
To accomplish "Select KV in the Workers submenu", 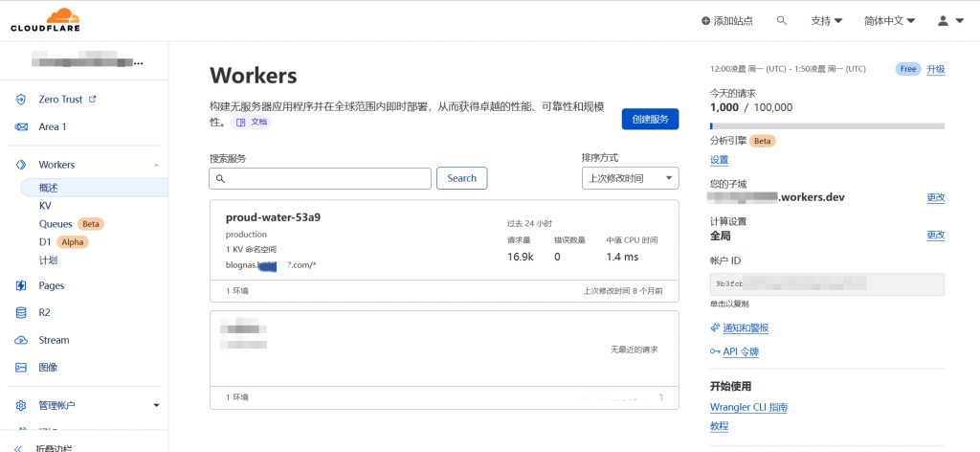I will click(45, 206).
